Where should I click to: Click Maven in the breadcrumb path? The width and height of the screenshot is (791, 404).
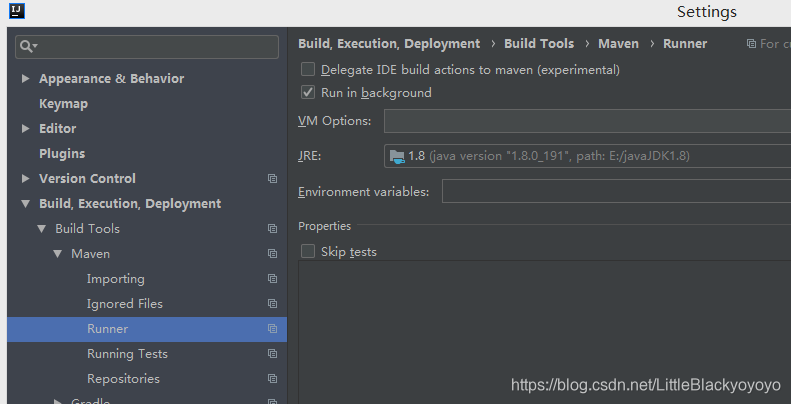coord(618,44)
